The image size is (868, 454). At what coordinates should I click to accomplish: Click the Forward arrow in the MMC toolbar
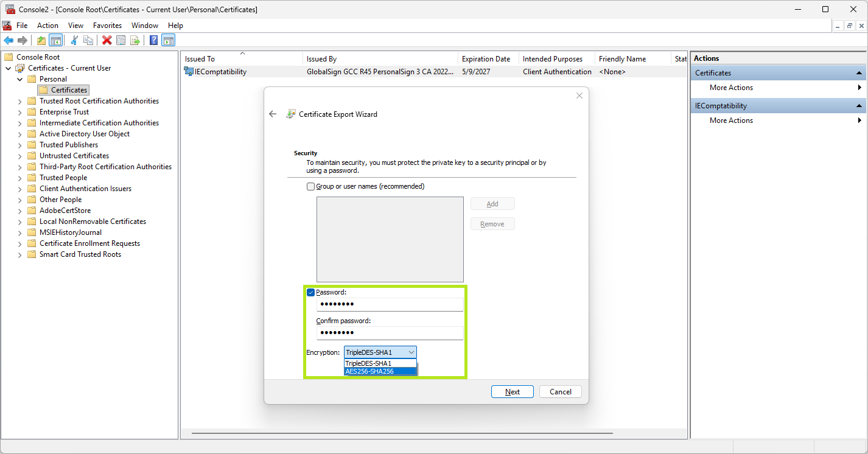[23, 40]
